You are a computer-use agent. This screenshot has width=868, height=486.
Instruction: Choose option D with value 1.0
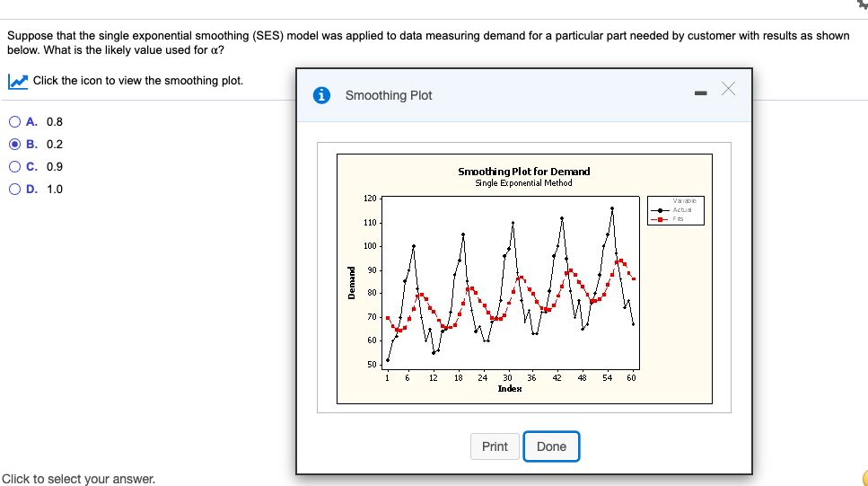(15, 189)
